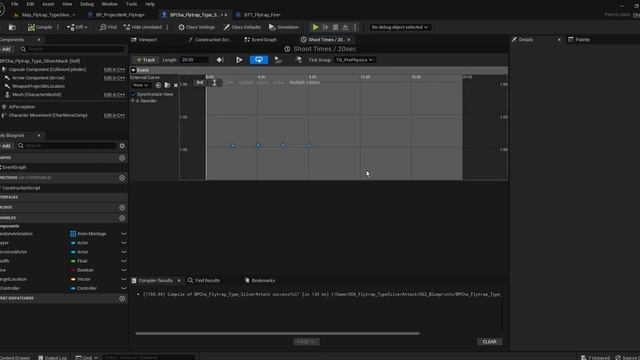Select Capsule Component in Components tree
The image size is (640, 360).
(47, 70)
